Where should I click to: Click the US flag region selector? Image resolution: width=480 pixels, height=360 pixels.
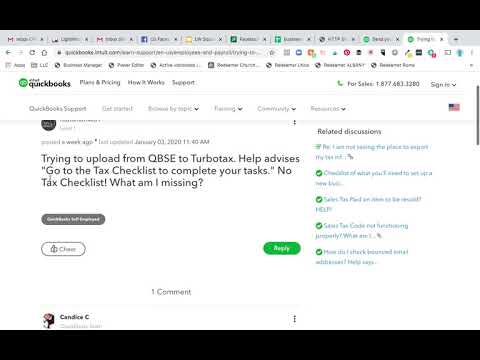pyautogui.click(x=454, y=107)
